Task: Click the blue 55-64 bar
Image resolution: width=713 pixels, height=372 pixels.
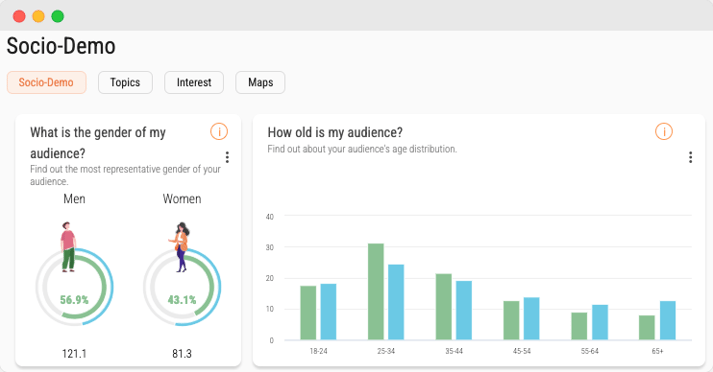Action: (600, 322)
